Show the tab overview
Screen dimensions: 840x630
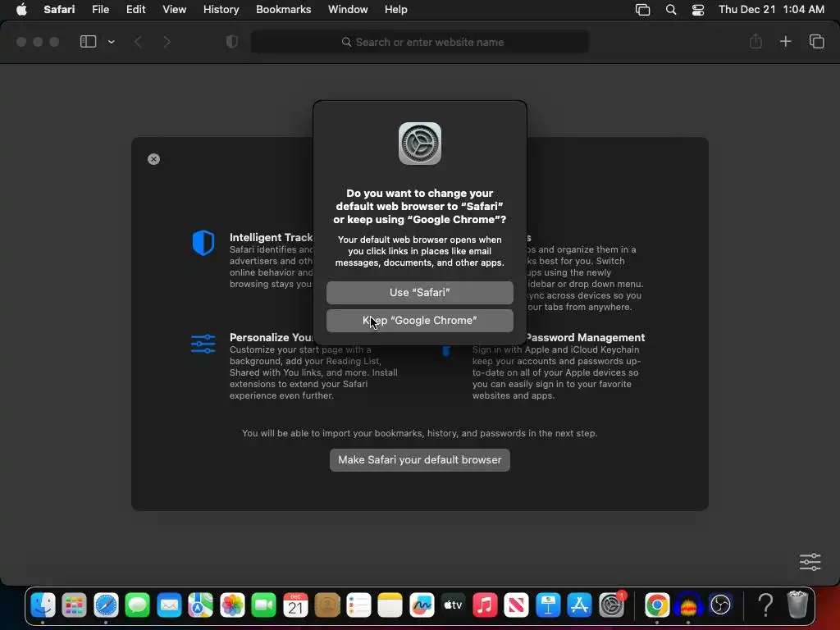click(816, 41)
